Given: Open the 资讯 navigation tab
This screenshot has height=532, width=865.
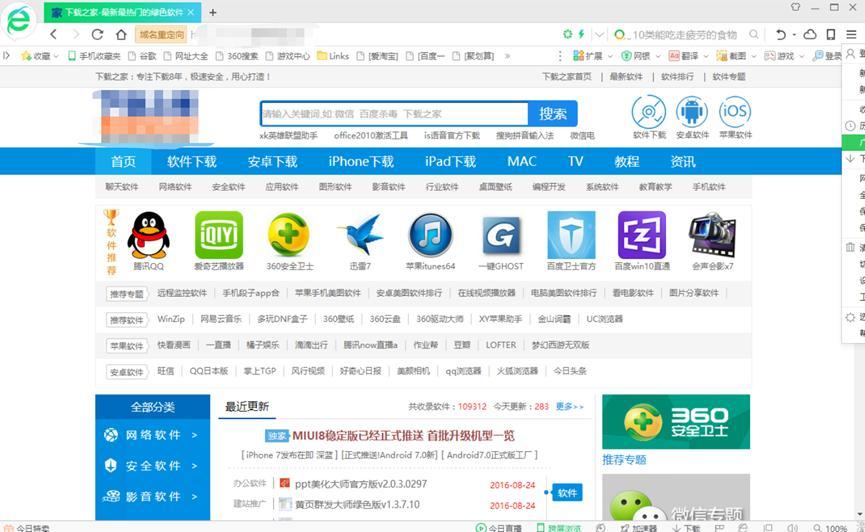Looking at the screenshot, I should tap(682, 161).
